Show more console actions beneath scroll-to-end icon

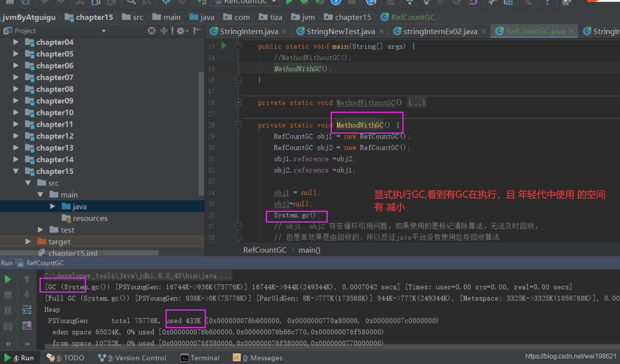pyautogui.click(x=27, y=344)
